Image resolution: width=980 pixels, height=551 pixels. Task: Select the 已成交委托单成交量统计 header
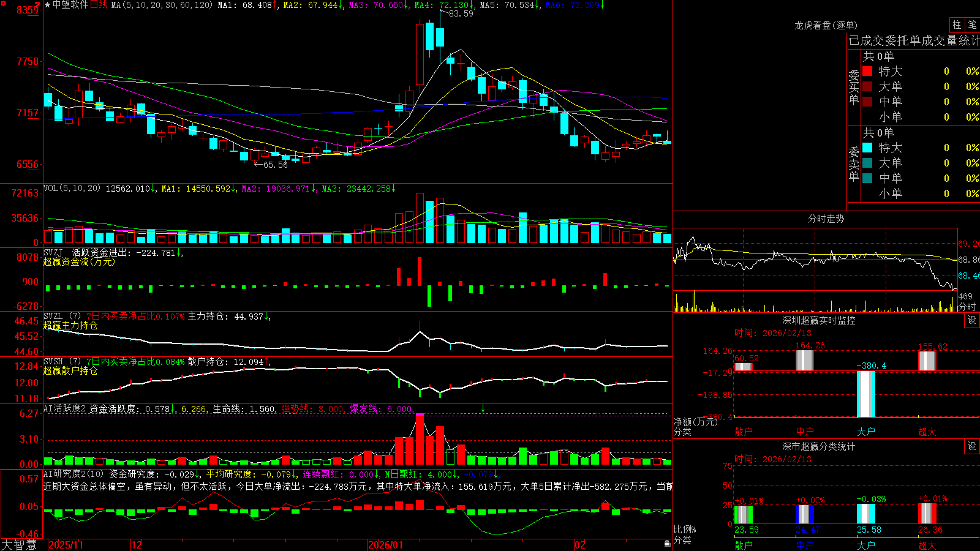click(x=914, y=40)
